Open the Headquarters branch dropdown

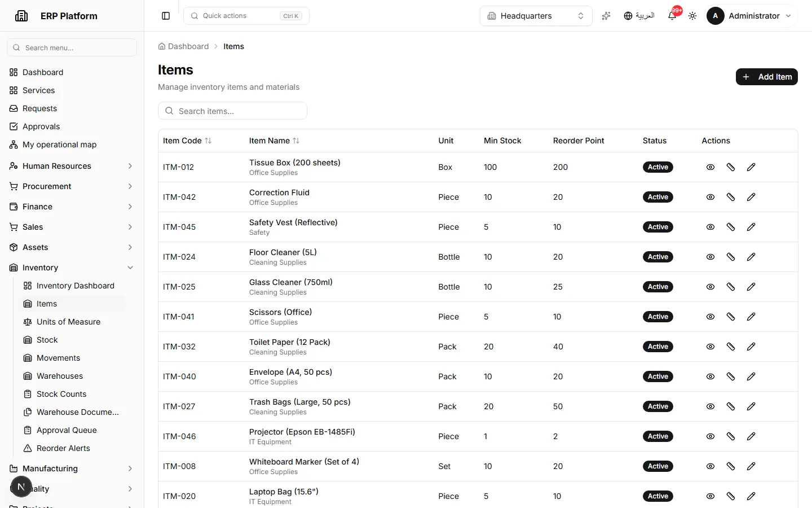point(536,16)
